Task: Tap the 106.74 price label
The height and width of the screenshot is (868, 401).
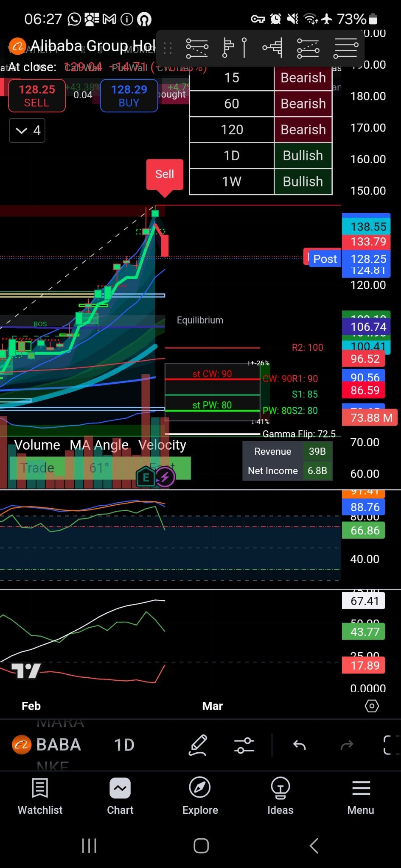Action: (366, 327)
